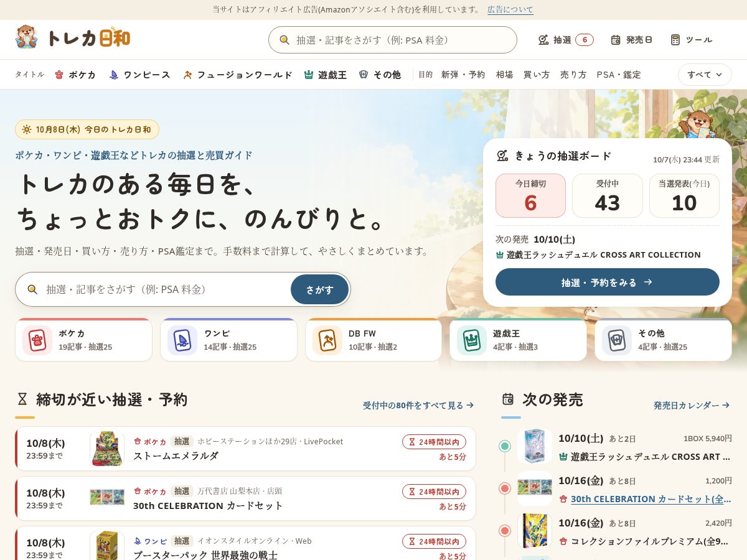Click the 広告について link
The image size is (747, 560).
tap(510, 9)
